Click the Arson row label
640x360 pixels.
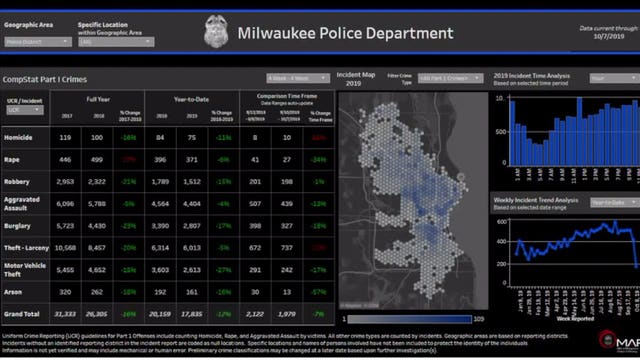(x=13, y=292)
